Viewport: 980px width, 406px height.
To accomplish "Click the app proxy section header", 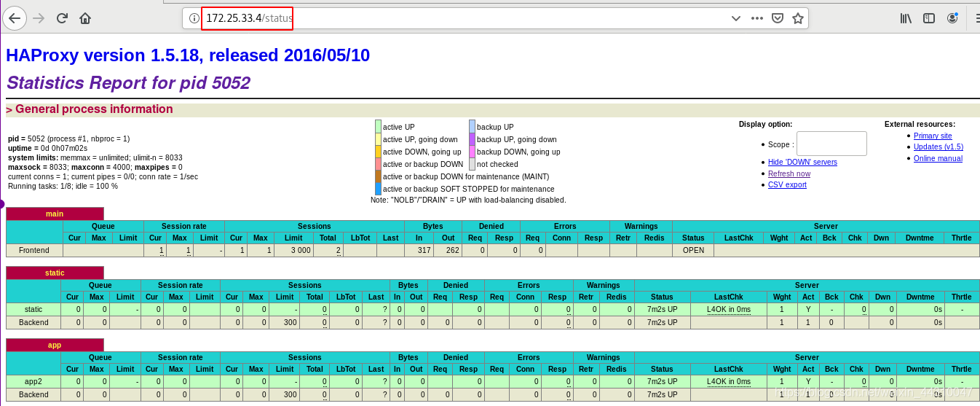I will click(x=55, y=345).
